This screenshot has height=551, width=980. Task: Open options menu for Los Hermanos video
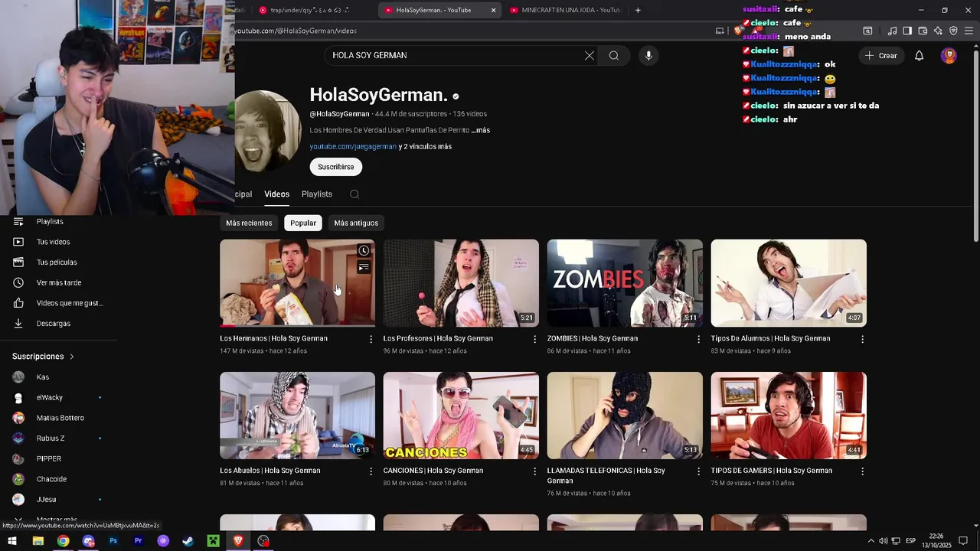pyautogui.click(x=371, y=339)
